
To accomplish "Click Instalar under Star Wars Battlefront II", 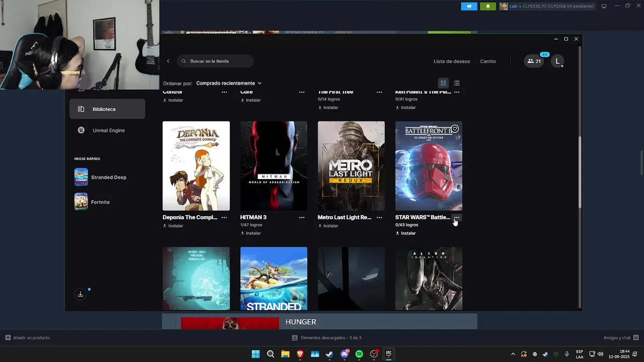I will [x=406, y=233].
